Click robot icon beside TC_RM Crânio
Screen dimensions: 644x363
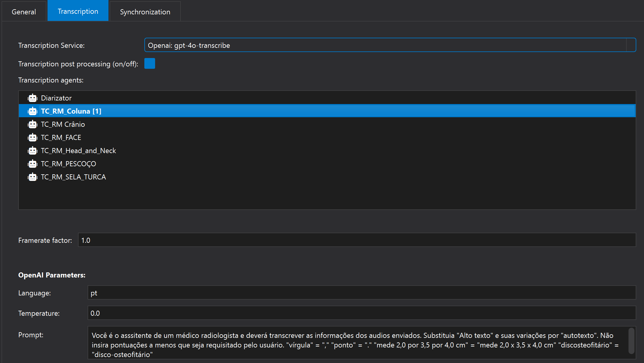[32, 124]
